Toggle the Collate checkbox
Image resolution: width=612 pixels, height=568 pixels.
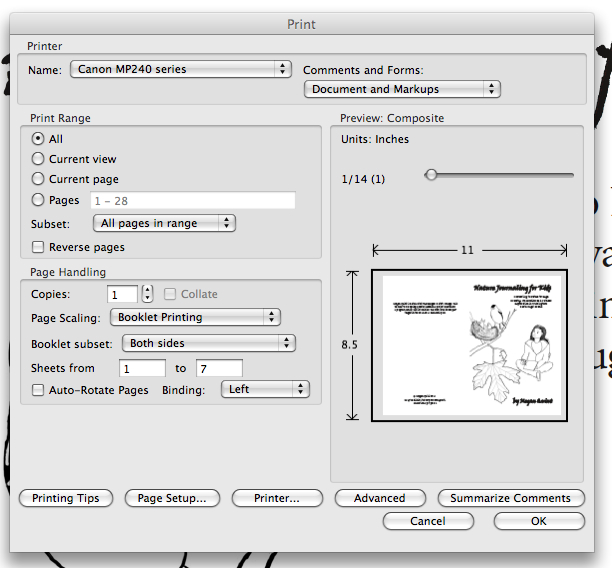pos(170,294)
